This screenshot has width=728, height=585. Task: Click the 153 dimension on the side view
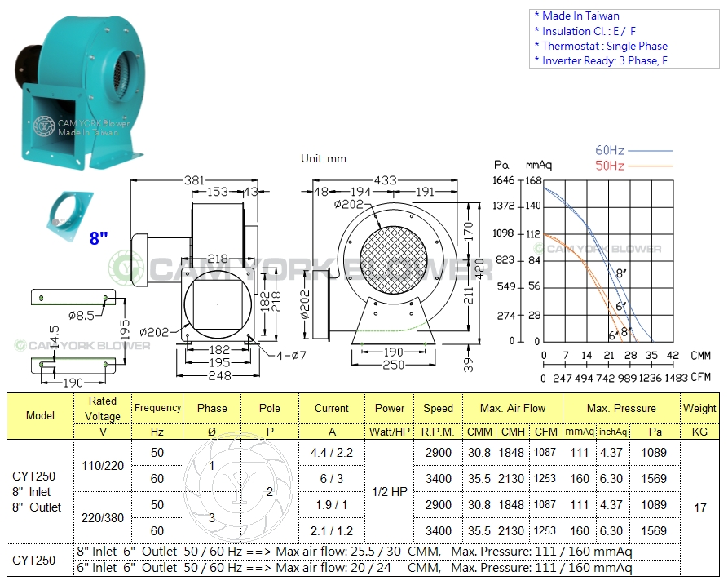[x=218, y=192]
